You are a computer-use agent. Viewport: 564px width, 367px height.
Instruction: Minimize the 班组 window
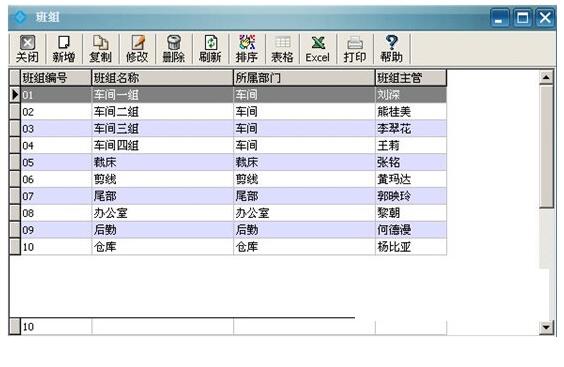(x=500, y=17)
